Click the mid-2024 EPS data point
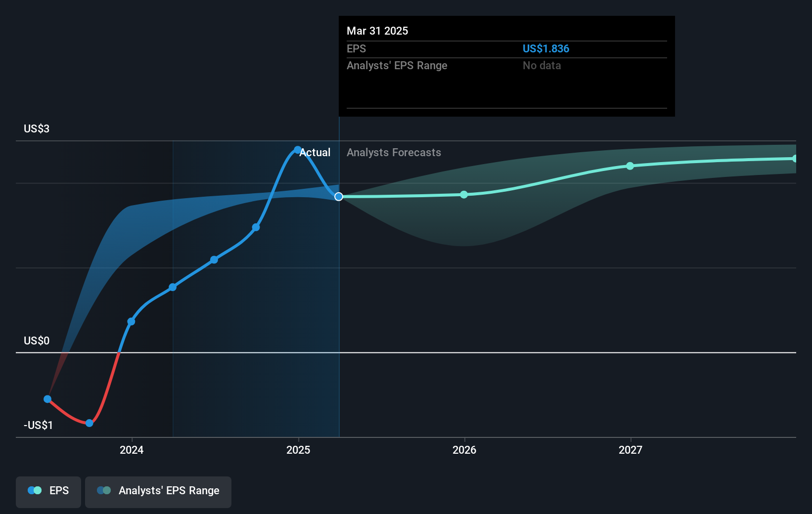This screenshot has width=812, height=514. click(x=214, y=259)
